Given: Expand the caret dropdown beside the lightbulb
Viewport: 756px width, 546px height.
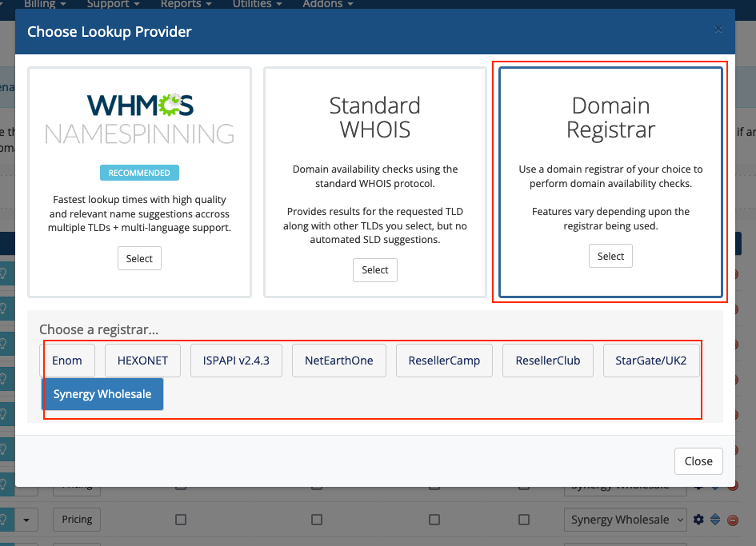Looking at the screenshot, I should pos(26,520).
